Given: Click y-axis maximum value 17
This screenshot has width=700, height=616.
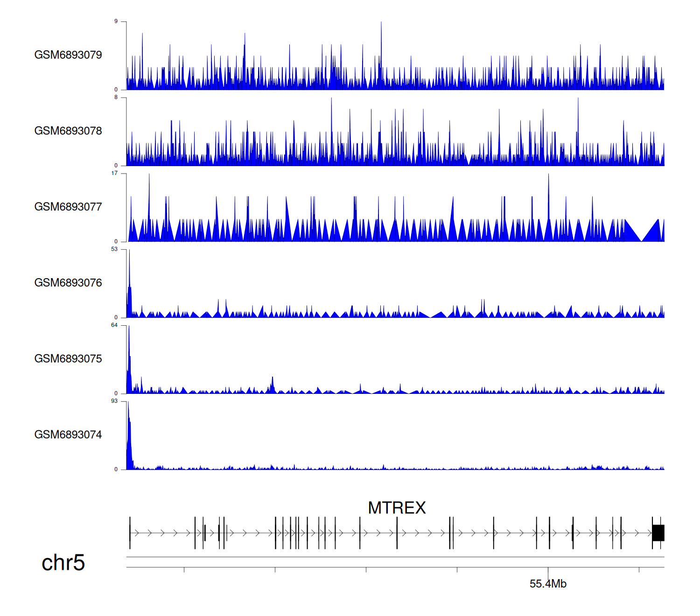Looking at the screenshot, I should [x=114, y=173].
